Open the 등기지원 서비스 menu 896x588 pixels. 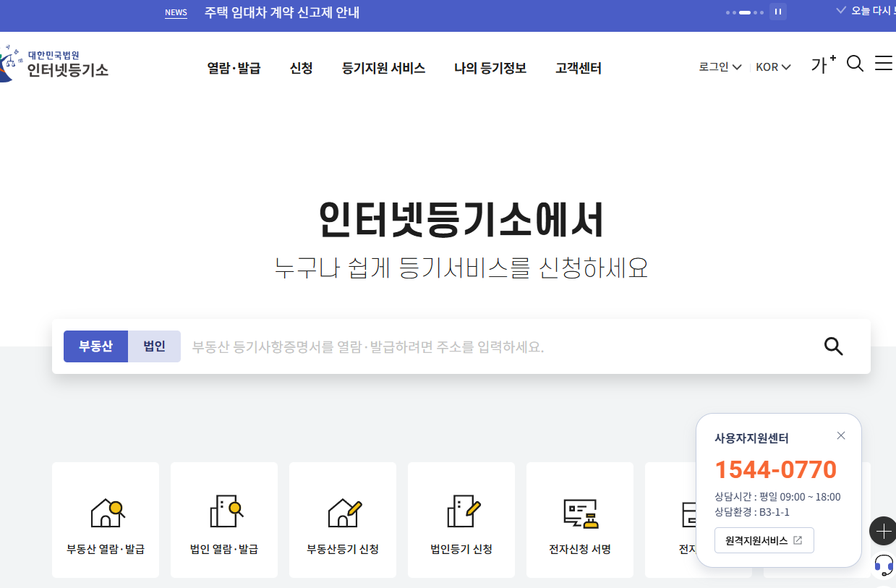383,68
